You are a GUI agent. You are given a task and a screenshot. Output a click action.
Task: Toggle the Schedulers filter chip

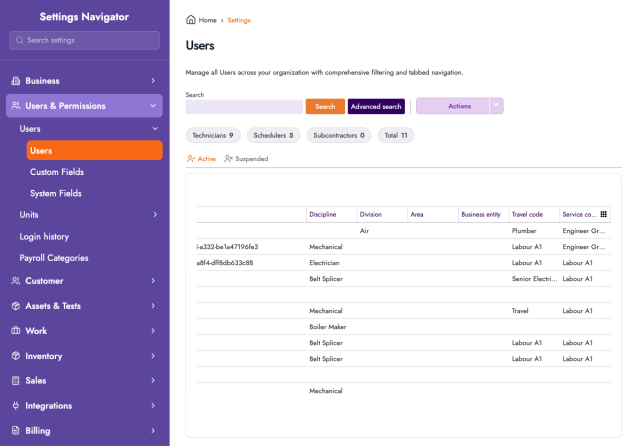[x=272, y=135]
